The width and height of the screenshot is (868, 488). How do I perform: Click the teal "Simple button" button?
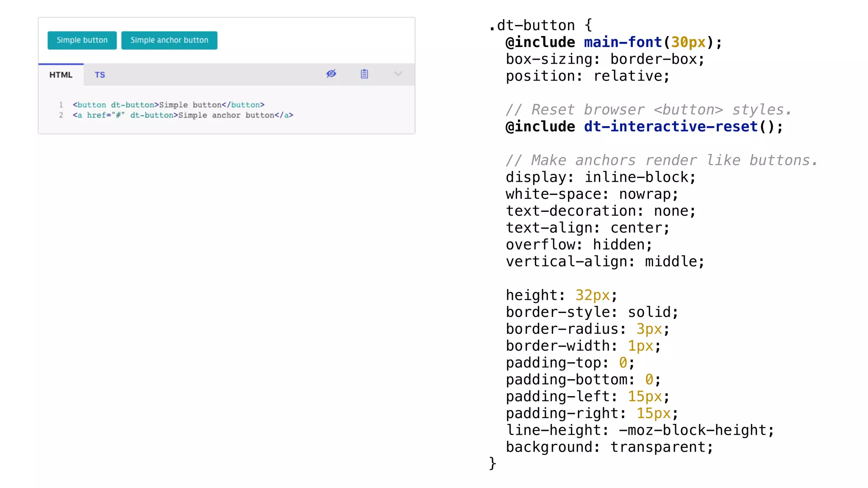[x=82, y=40]
